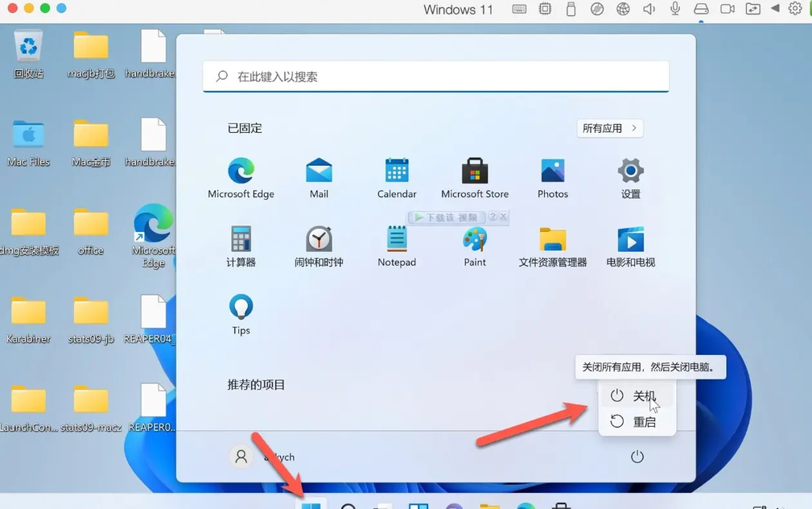
Task: Open 文件资源管理器 file explorer
Action: [553, 246]
